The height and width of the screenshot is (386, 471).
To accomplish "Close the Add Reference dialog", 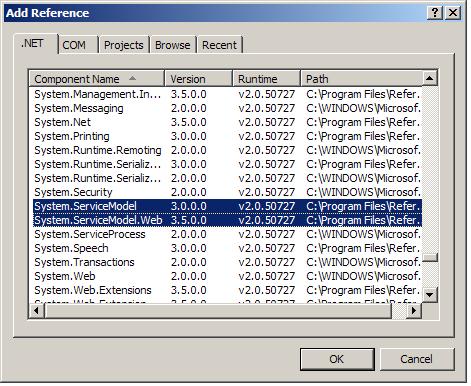I will 453,13.
